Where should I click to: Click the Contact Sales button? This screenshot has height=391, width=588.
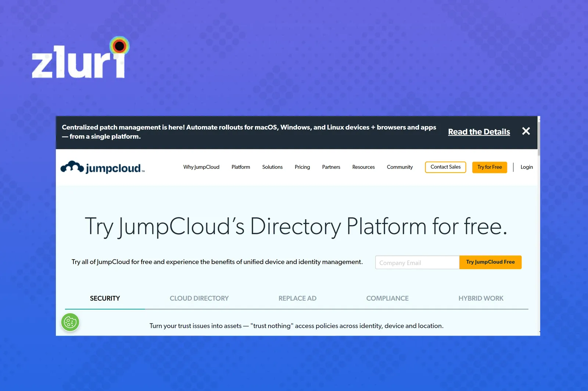click(x=445, y=167)
